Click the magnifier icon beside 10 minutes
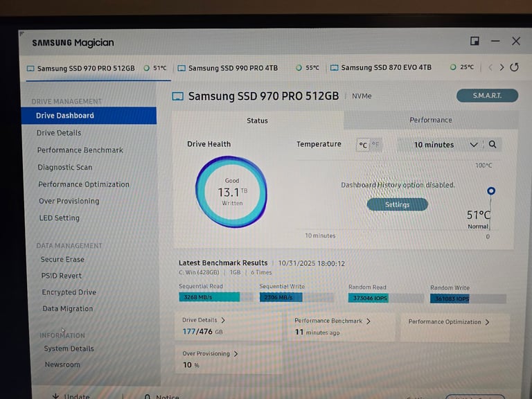The height and width of the screenshot is (399, 532). click(493, 145)
